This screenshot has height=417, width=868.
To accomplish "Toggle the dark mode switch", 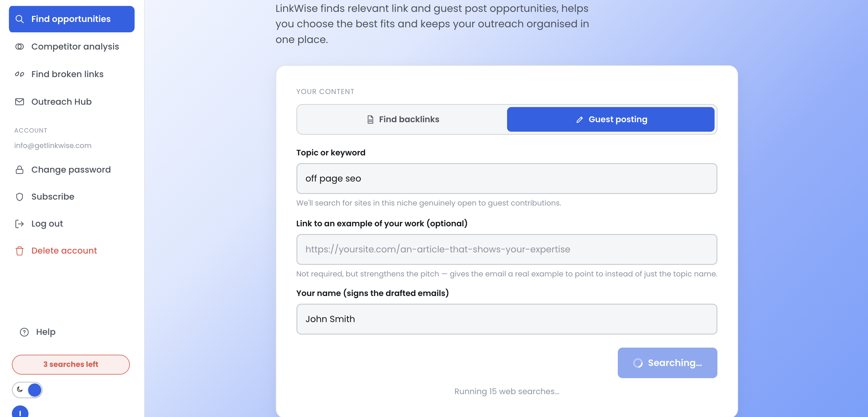I will (x=27, y=390).
